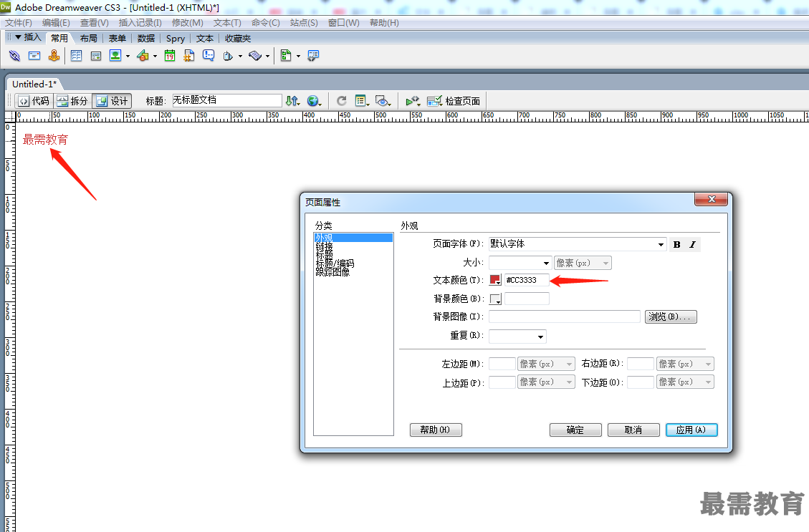Click the text color hex field #CC3333
Screen dimensions: 809x532
527,280
